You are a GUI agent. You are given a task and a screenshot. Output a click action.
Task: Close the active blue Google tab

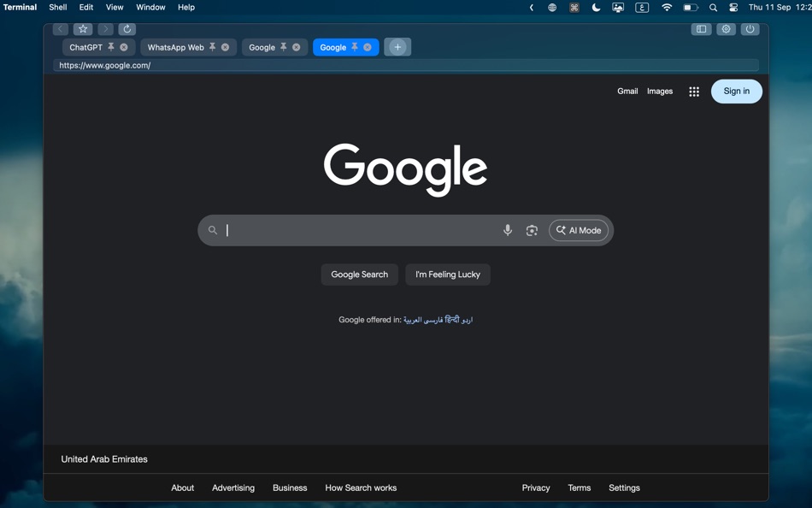coord(368,47)
